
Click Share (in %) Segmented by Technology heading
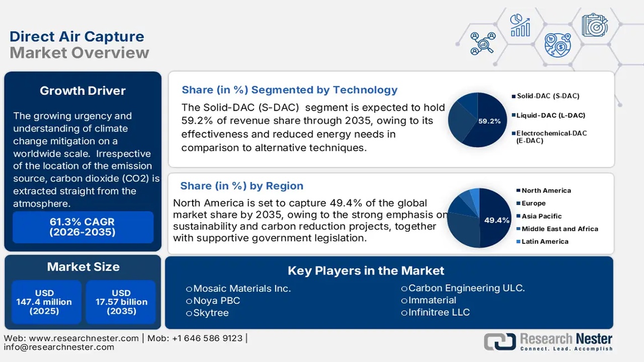290,90
